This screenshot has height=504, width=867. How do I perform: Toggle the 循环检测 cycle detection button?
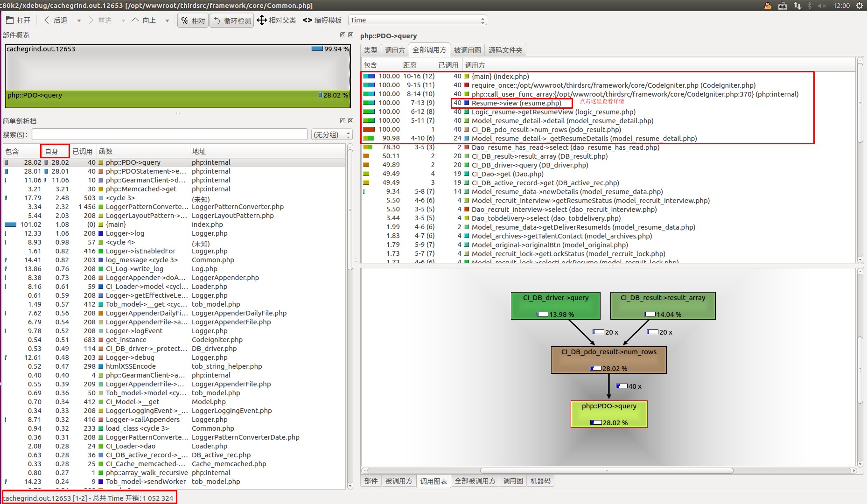(x=232, y=21)
